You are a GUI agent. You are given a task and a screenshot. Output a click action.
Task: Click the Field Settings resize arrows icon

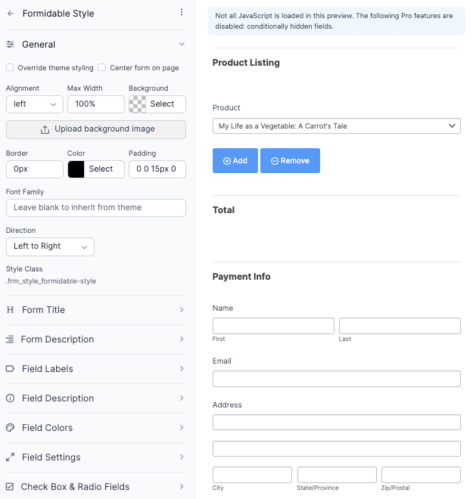tap(10, 457)
